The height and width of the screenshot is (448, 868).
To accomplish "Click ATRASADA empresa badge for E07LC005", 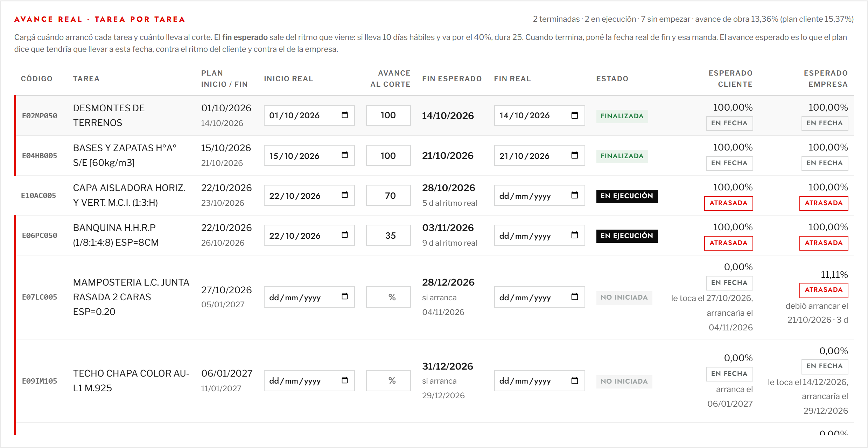I will pyautogui.click(x=824, y=290).
